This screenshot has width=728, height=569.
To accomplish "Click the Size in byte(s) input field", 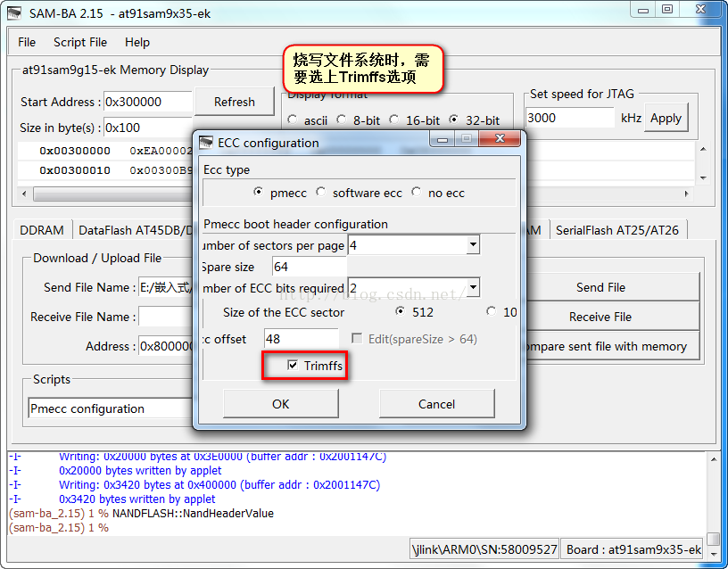I will [147, 128].
